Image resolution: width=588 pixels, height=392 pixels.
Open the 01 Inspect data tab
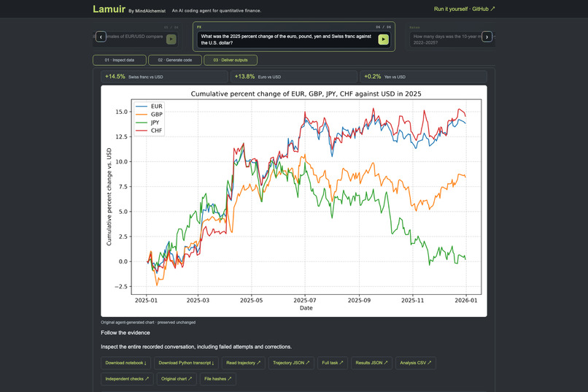tap(120, 60)
